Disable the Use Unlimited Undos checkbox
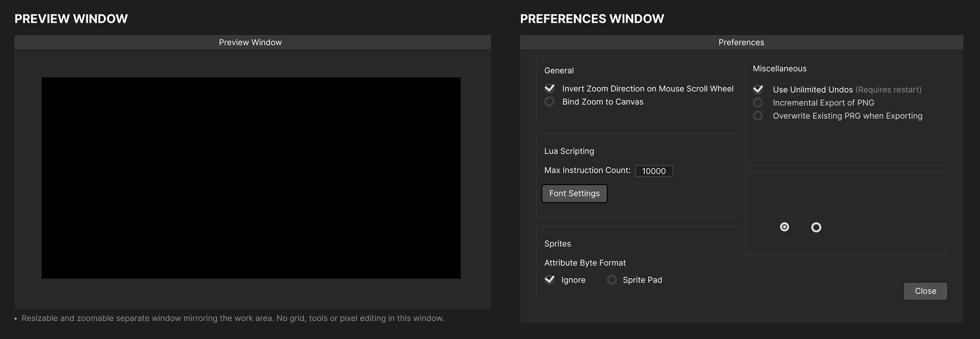 [x=758, y=89]
